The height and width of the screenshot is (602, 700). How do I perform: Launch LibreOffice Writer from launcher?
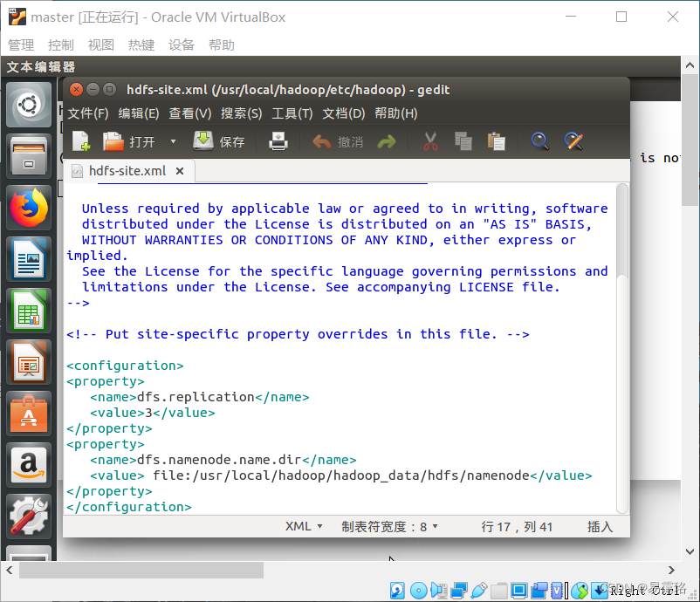[29, 259]
